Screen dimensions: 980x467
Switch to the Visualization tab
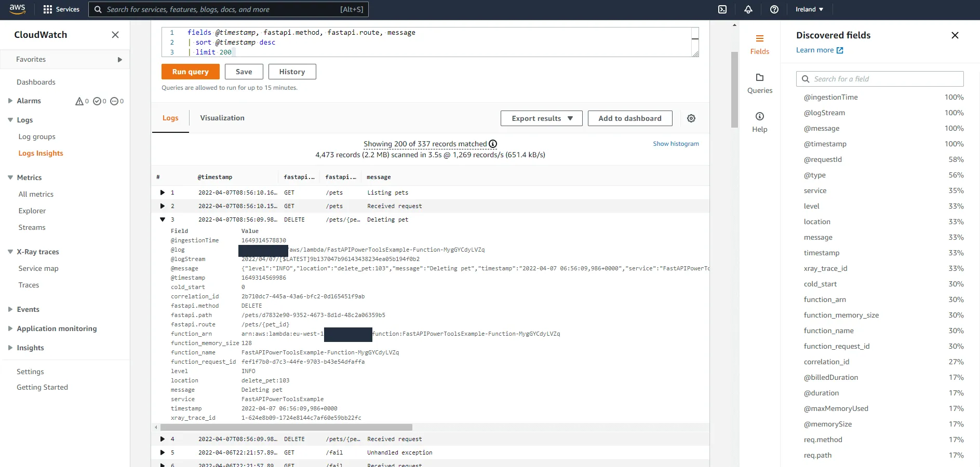coord(222,118)
